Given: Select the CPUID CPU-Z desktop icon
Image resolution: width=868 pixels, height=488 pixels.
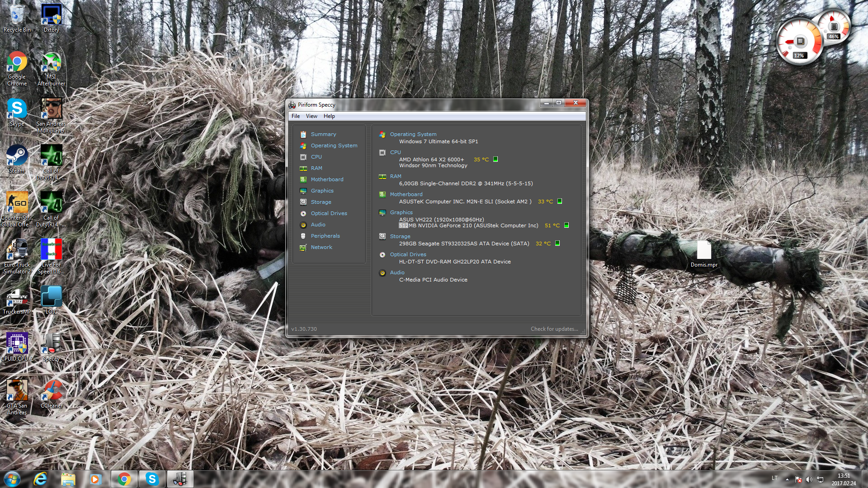Looking at the screenshot, I should 17,347.
